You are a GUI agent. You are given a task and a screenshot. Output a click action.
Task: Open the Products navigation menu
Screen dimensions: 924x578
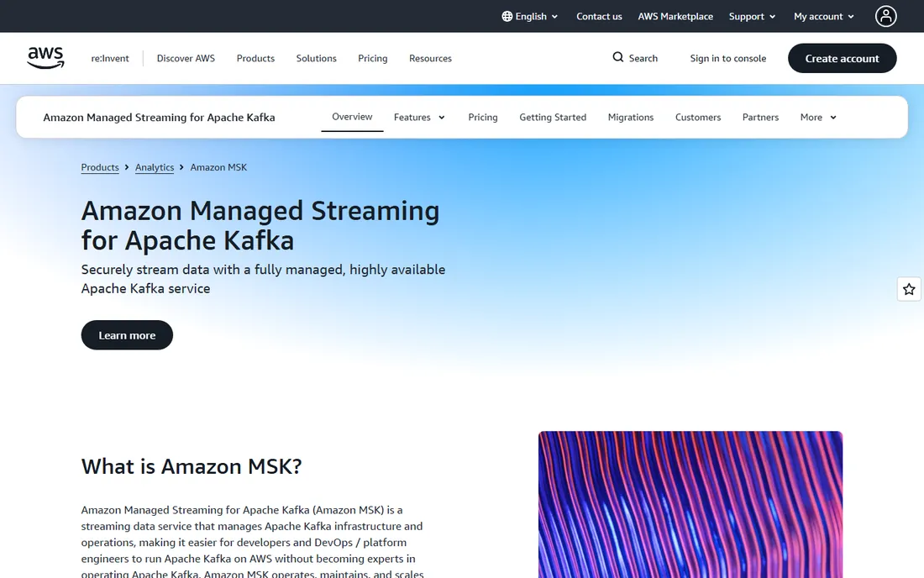tap(255, 58)
